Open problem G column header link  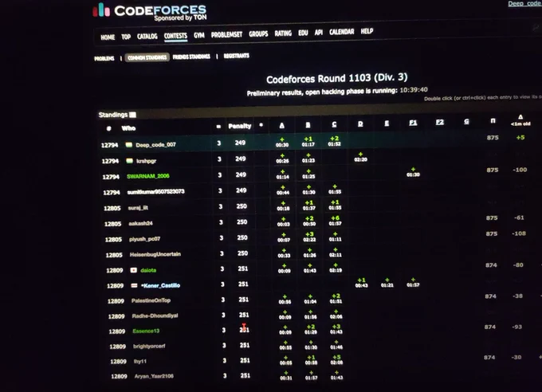click(466, 122)
